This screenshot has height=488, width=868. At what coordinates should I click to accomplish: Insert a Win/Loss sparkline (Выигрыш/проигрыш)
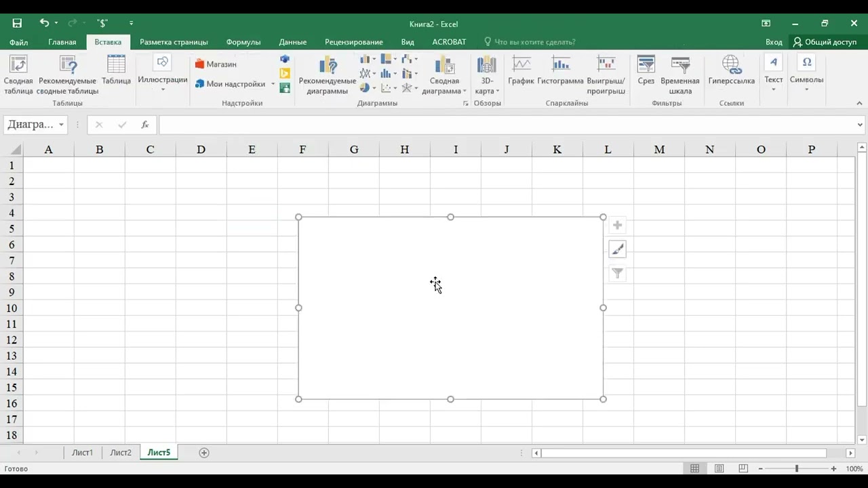(x=606, y=75)
